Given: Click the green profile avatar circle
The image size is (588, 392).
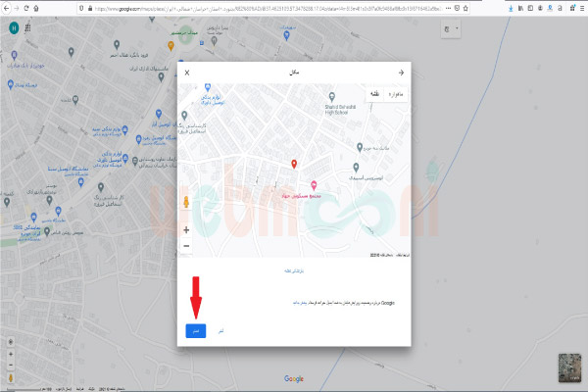Looking at the screenshot, I should [x=12, y=27].
